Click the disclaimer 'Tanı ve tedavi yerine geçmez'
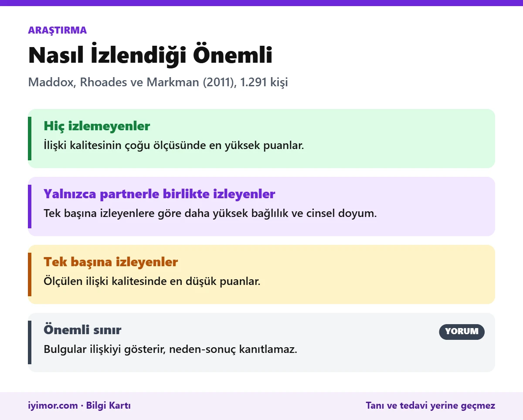The height and width of the screenshot is (420, 523). (431, 406)
